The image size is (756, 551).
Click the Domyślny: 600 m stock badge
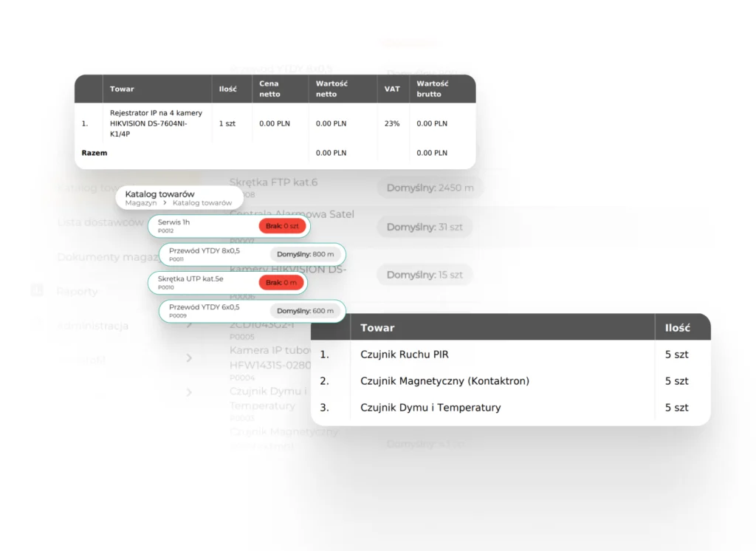pyautogui.click(x=306, y=311)
